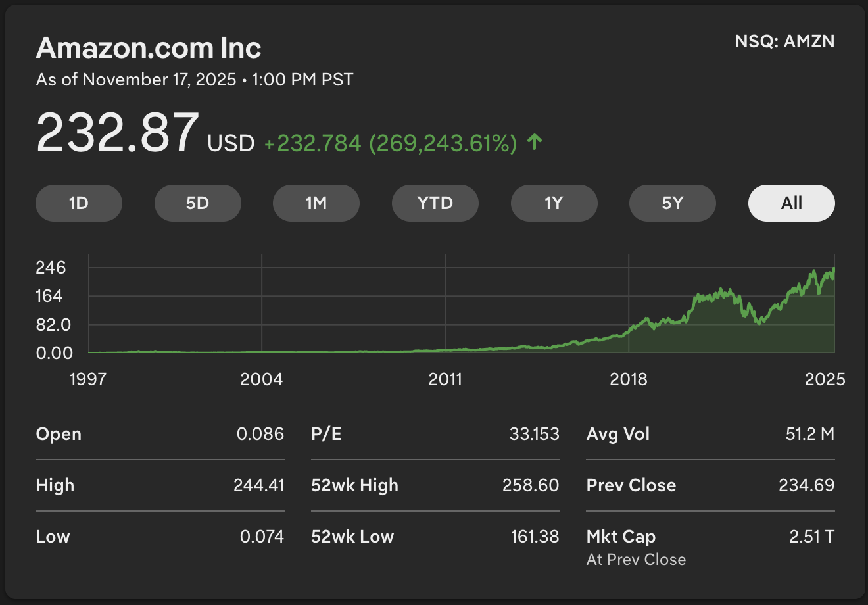Click the percent change 269,243.61% text
The image size is (868, 605).
pos(443,143)
